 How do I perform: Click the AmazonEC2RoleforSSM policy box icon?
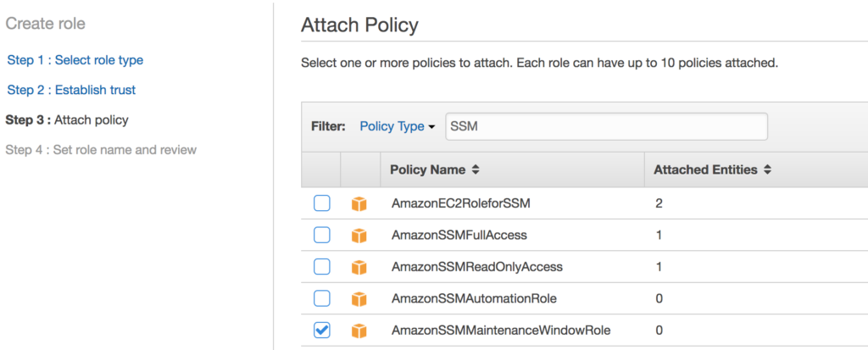(359, 203)
